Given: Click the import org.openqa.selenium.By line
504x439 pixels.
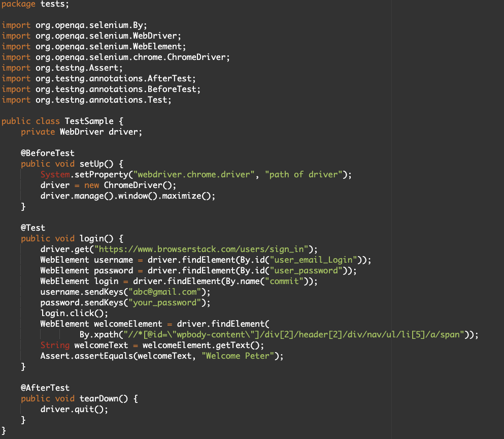Looking at the screenshot, I should (x=74, y=25).
